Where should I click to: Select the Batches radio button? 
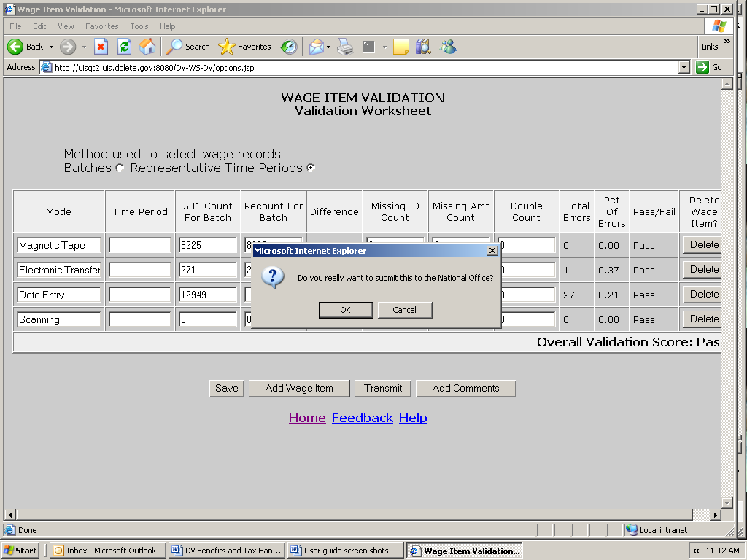point(120,168)
